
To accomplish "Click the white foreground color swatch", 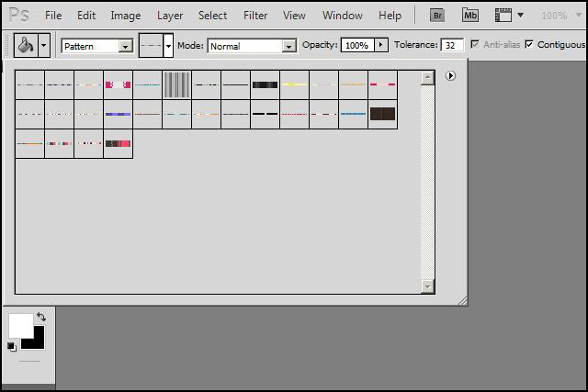I will click(18, 324).
